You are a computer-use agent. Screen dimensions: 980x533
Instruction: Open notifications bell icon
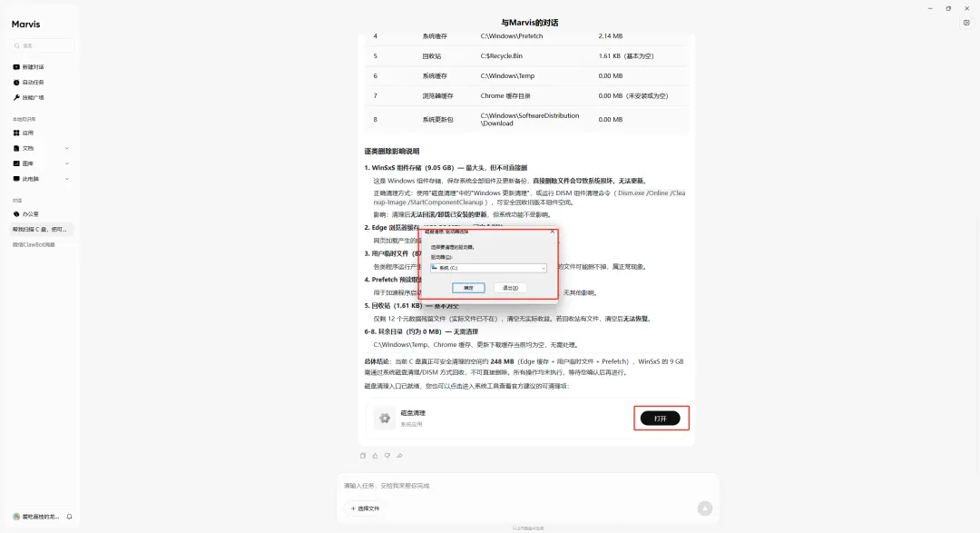click(69, 517)
